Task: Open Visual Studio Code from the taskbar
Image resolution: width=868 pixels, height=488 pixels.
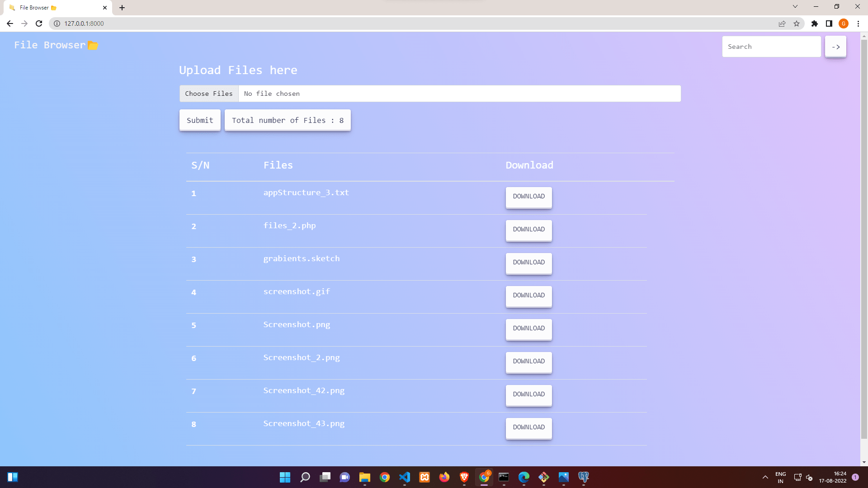Action: coord(405,478)
